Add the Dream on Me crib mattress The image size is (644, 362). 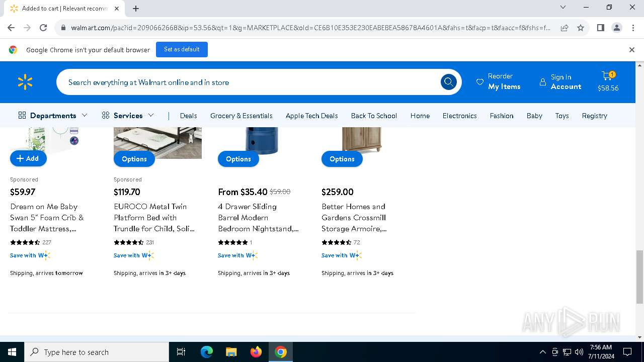point(28,158)
